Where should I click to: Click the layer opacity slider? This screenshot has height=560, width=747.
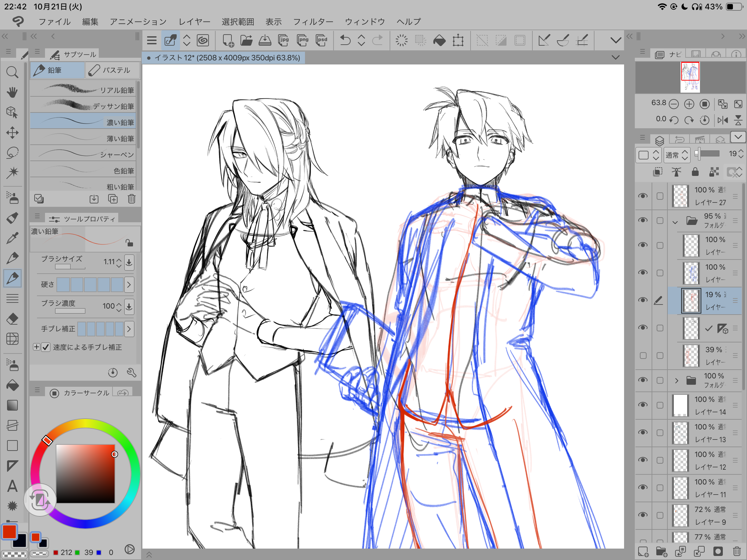pos(707,154)
